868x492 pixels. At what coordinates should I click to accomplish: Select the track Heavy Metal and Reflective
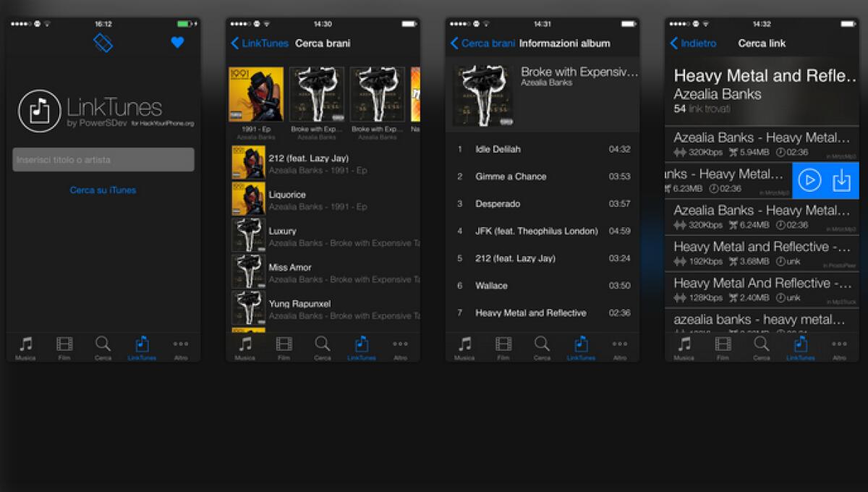click(x=539, y=313)
